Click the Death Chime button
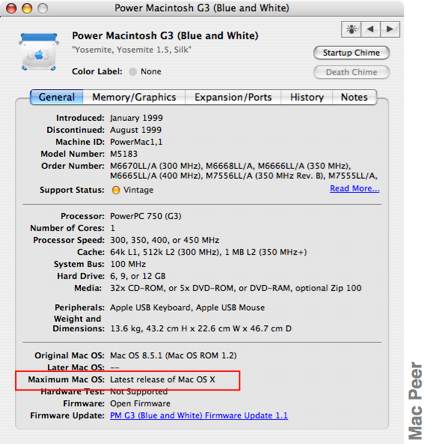 point(351,72)
